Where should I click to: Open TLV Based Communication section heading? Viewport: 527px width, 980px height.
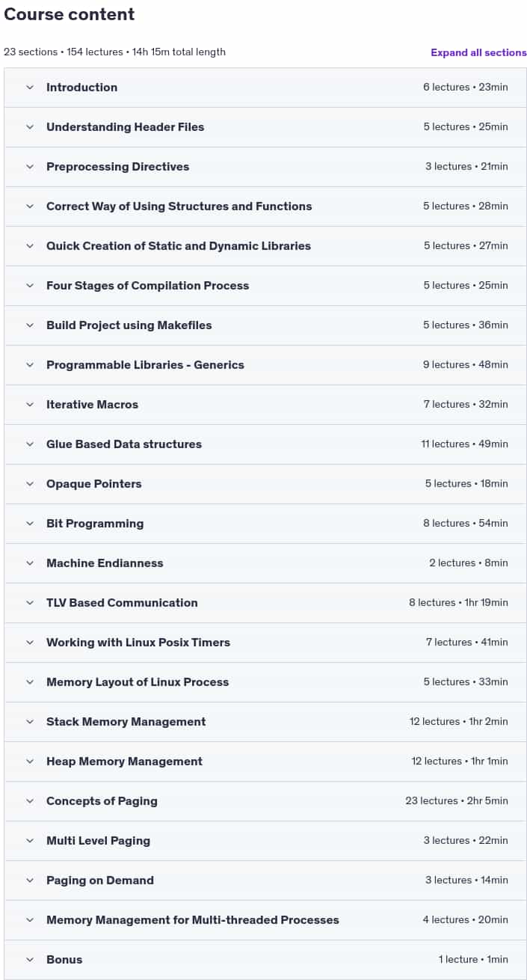coord(122,603)
